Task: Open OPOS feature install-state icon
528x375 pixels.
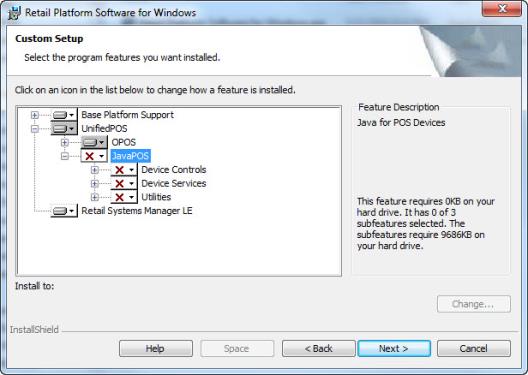Action: (94, 142)
